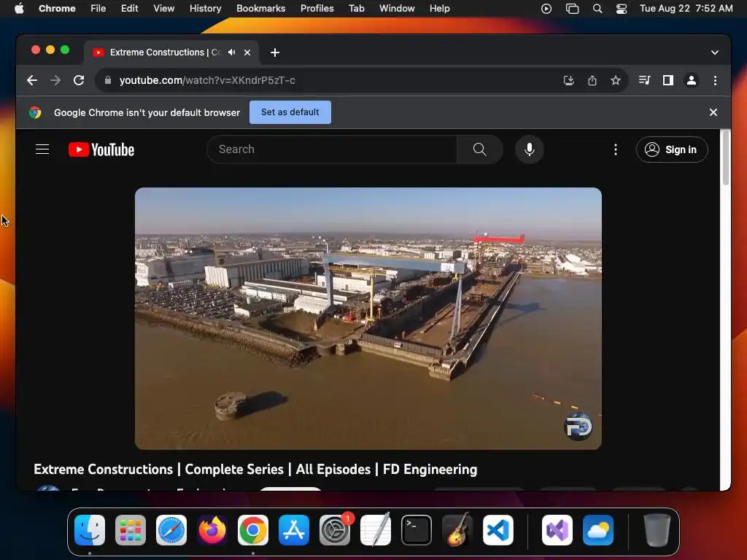
Task: Launch Firefox from the Dock
Action: (x=212, y=530)
